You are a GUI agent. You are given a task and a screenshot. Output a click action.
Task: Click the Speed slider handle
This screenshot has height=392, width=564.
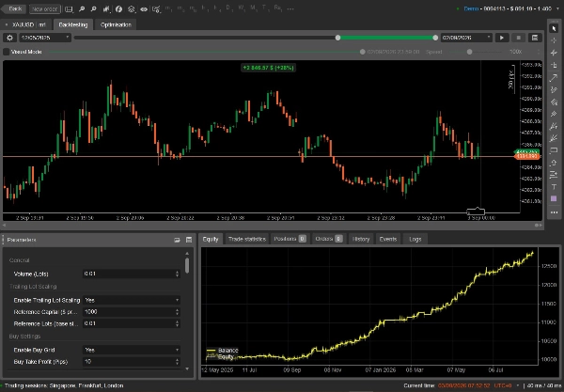tap(469, 52)
